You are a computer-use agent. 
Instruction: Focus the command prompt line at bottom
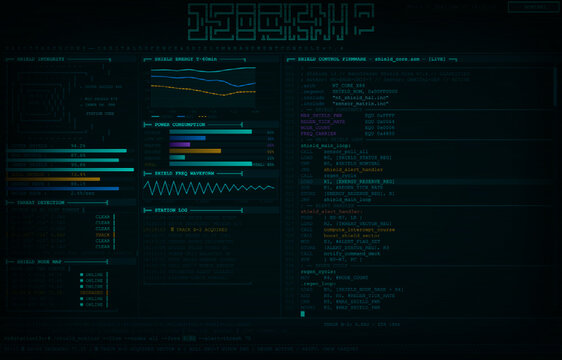[x=129, y=338]
